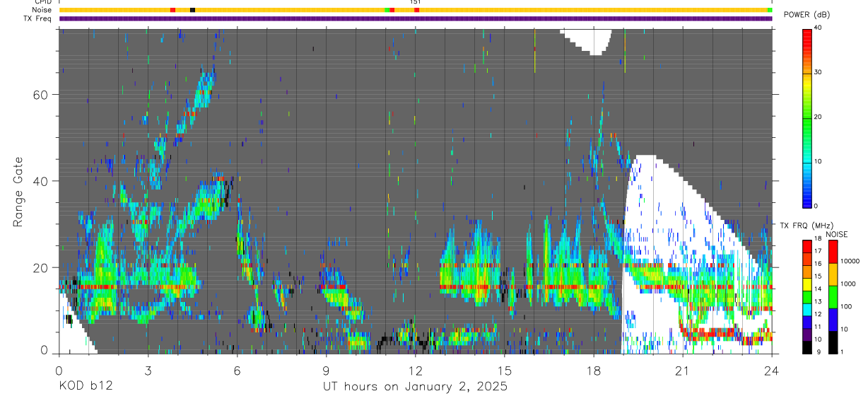
Task: Click the cyan 12 MHz swatch in TX FRQ legend
Action: [807, 310]
